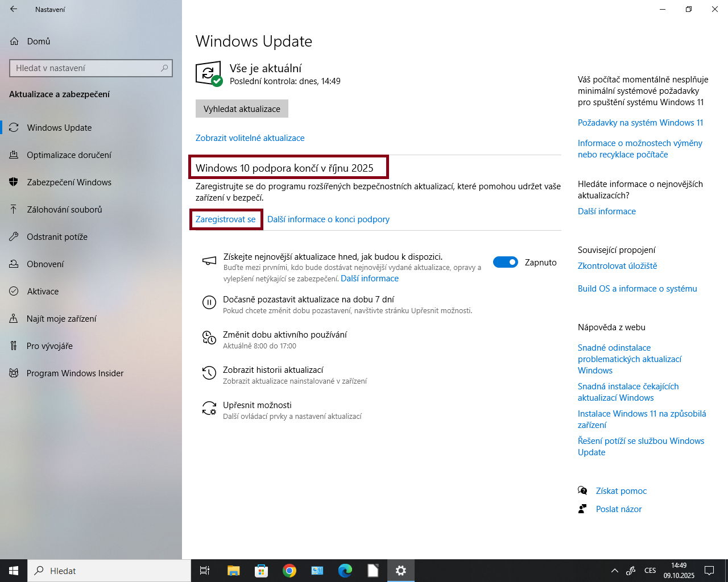This screenshot has height=582, width=728.
Task: Click Vyhledat aktualizace button
Action: 242,109
